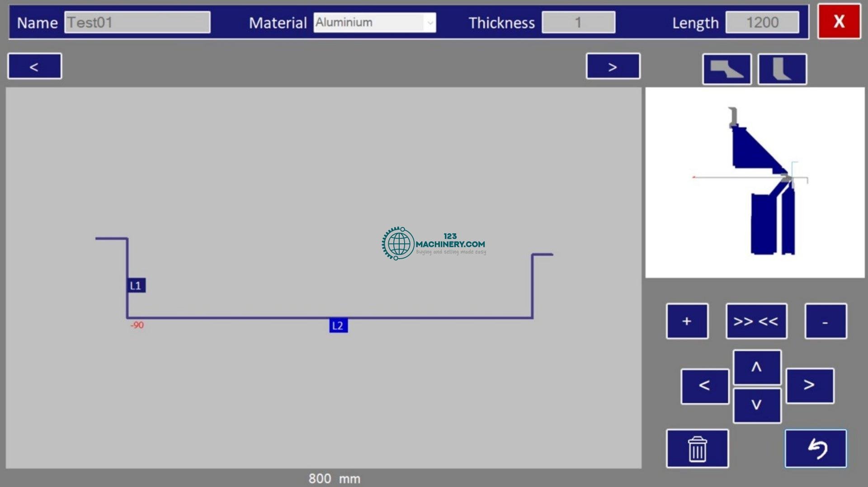Pan the view up with ^ arrow
The image size is (868, 487).
756,367
